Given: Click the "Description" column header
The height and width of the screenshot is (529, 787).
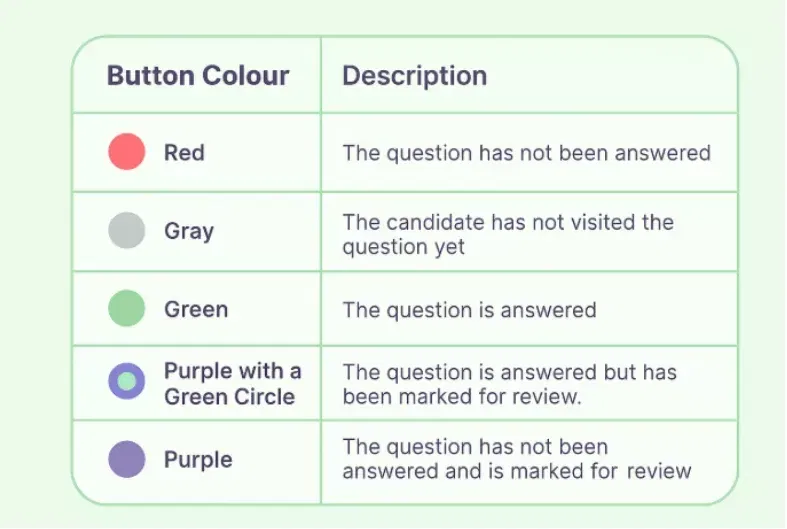Looking at the screenshot, I should click(415, 76).
